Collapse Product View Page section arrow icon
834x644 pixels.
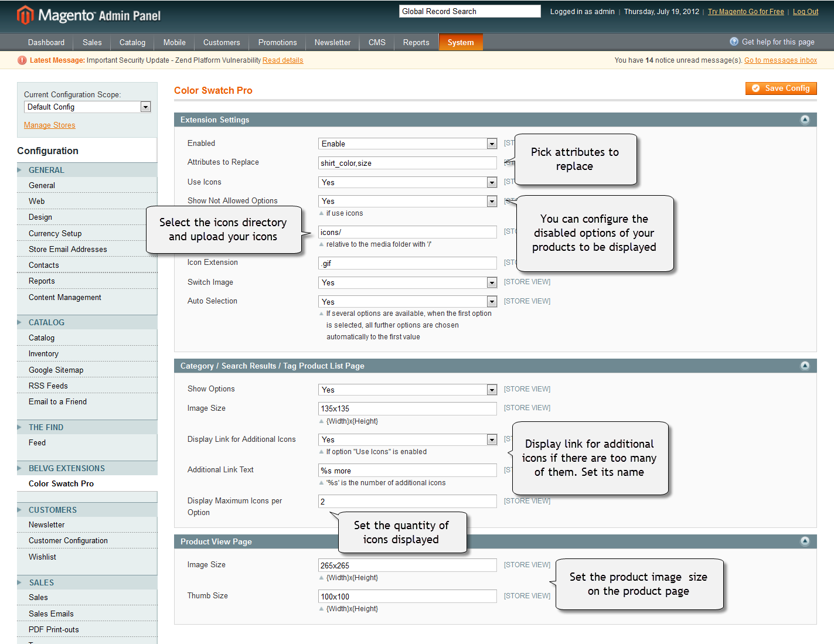[x=805, y=541]
